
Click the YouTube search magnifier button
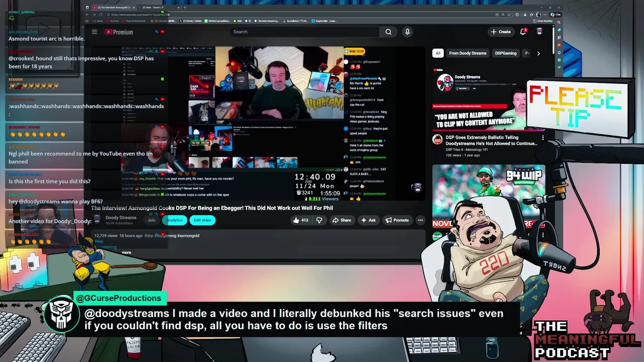[x=388, y=32]
